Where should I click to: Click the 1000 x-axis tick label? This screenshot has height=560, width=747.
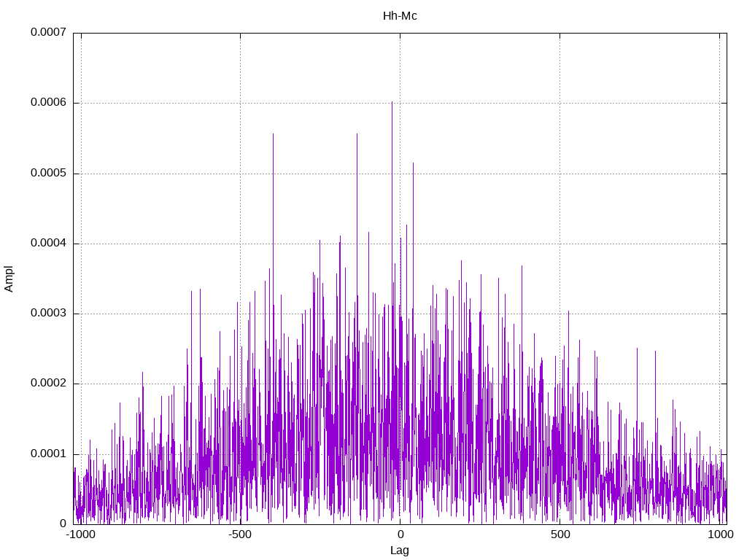(720, 534)
